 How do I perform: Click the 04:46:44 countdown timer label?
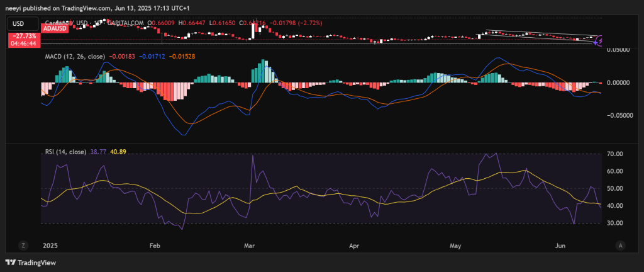click(25, 44)
